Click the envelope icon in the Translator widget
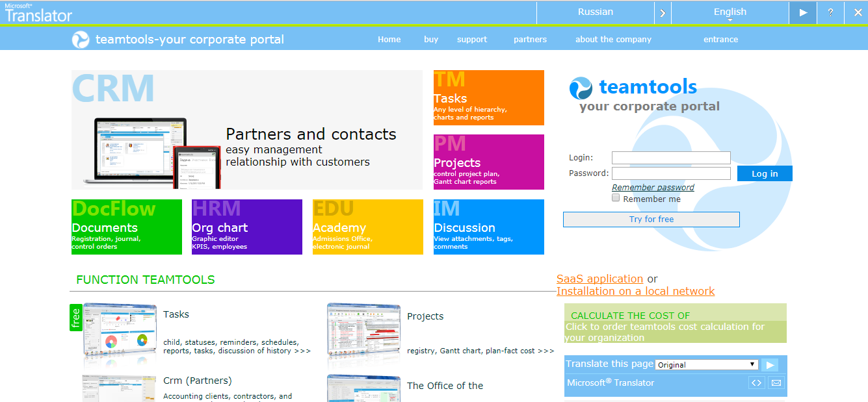868x402 pixels. (x=776, y=383)
